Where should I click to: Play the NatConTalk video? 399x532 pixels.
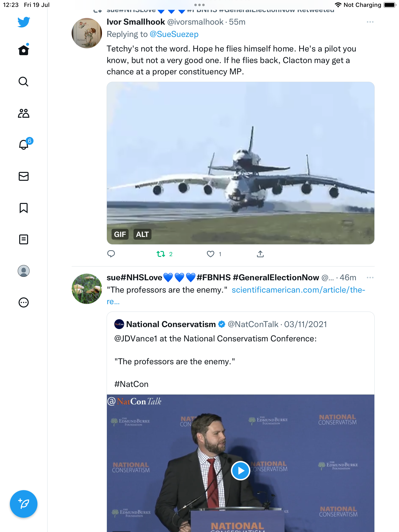241,471
